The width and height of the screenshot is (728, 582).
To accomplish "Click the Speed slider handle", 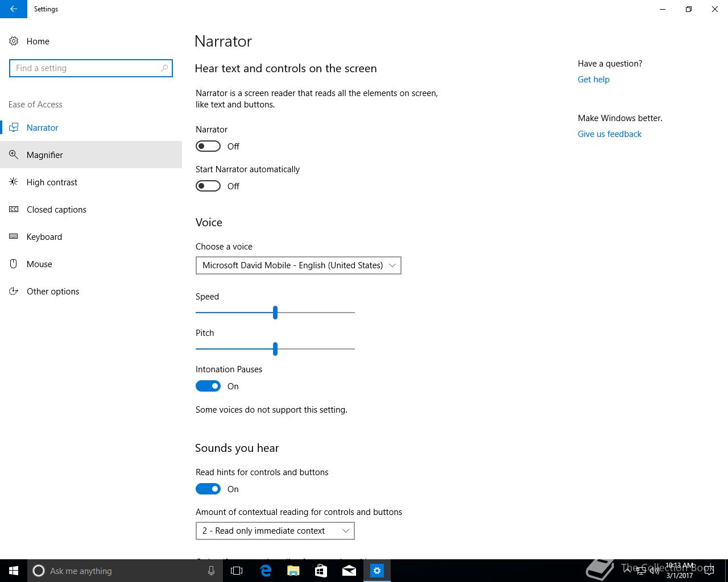I will tap(275, 312).
